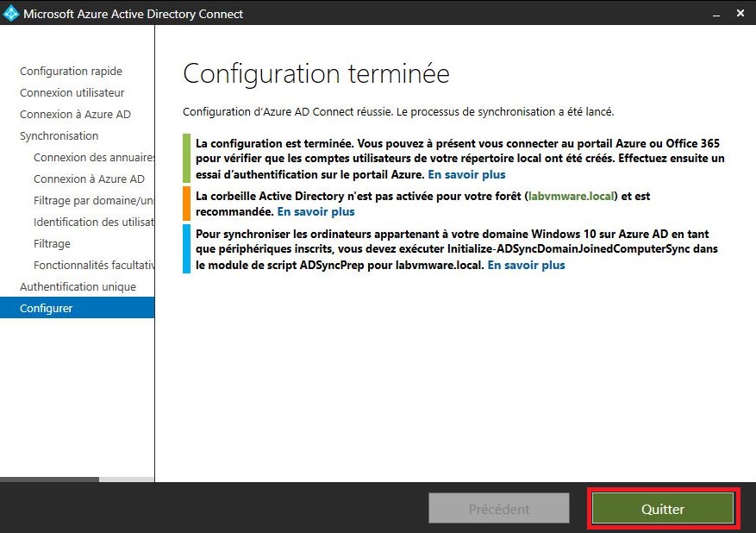Screen dimensions: 756x533
Task: Open En savoir plus link about ADSyncPrep script
Action: pos(526,266)
